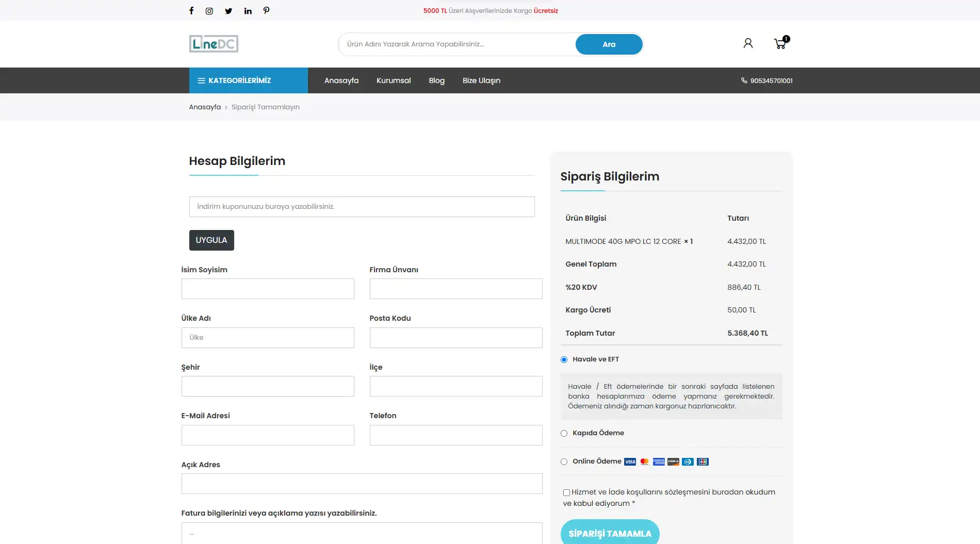Accept the service and return terms checkbox
Viewport: 980px width, 544px height.
(566, 492)
